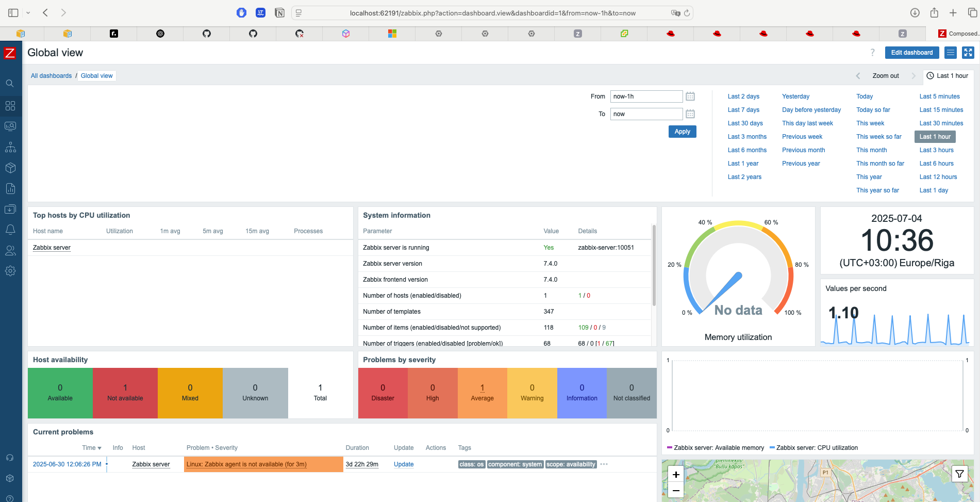
Task: Click the To time input field
Action: pos(646,114)
